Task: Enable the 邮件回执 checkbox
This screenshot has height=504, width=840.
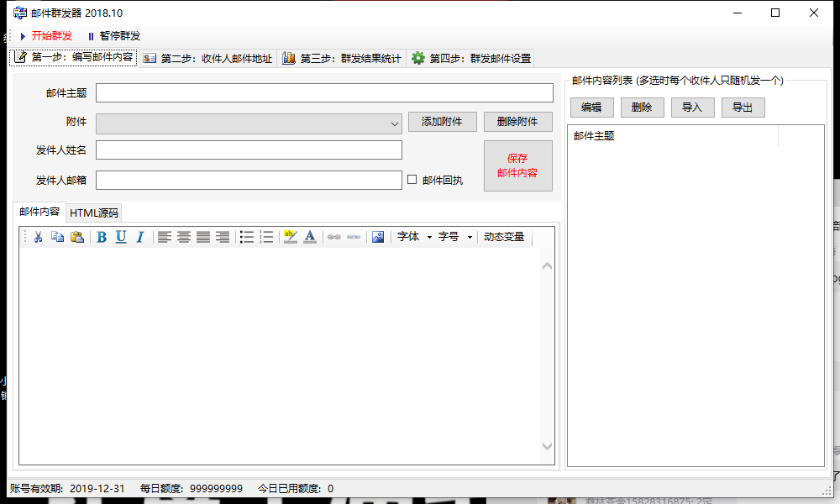Action: [x=412, y=180]
